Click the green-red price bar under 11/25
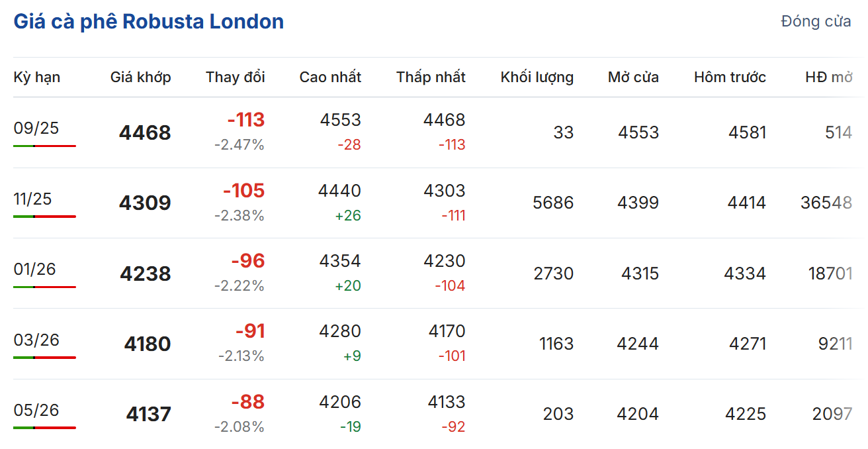 (x=44, y=217)
